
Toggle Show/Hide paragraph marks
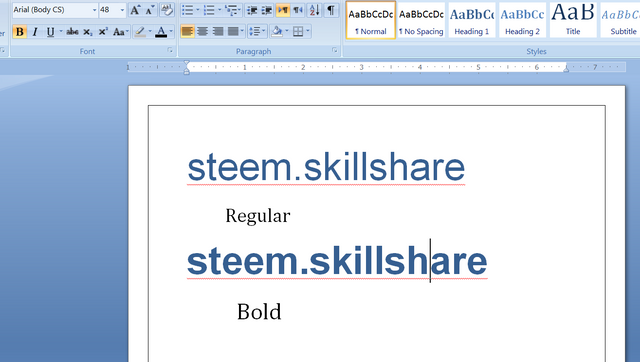(331, 10)
